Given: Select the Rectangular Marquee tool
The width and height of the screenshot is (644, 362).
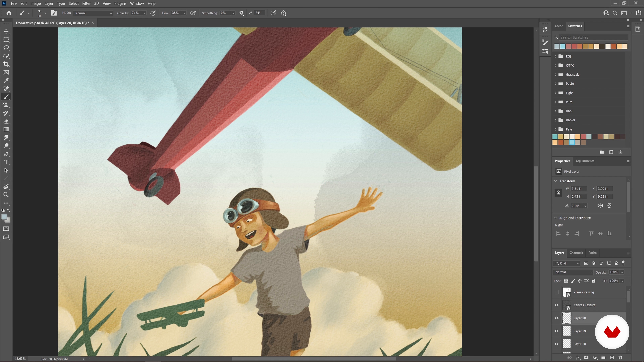Looking at the screenshot, I should (6, 40).
